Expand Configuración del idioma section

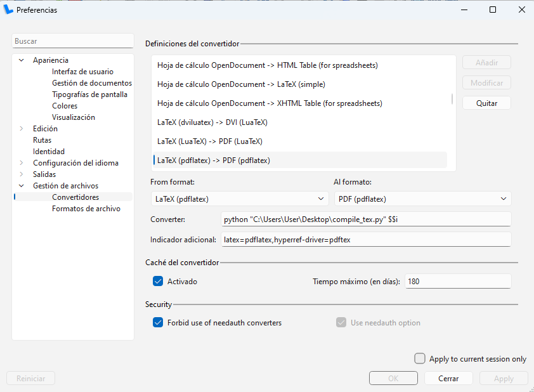pyautogui.click(x=22, y=163)
